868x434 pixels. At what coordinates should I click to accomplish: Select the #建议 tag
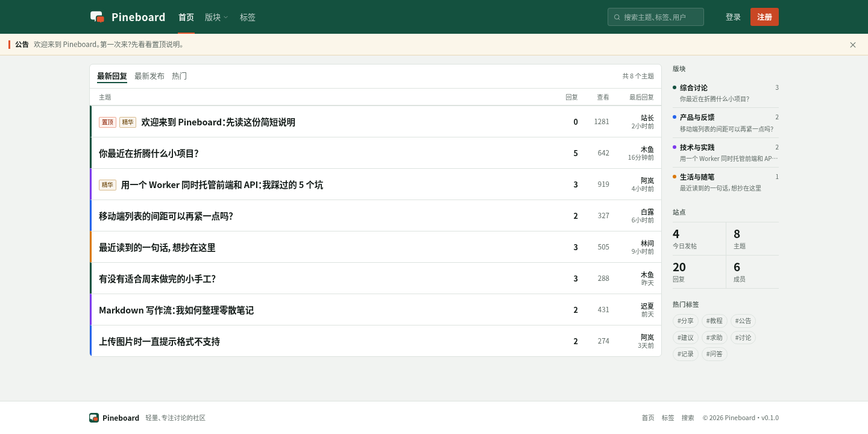pos(685,338)
